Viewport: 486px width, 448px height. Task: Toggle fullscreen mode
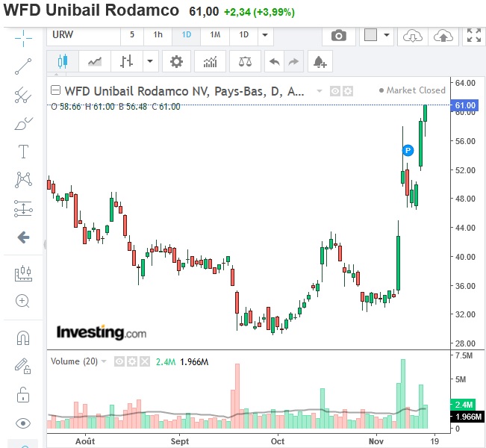coord(474,35)
